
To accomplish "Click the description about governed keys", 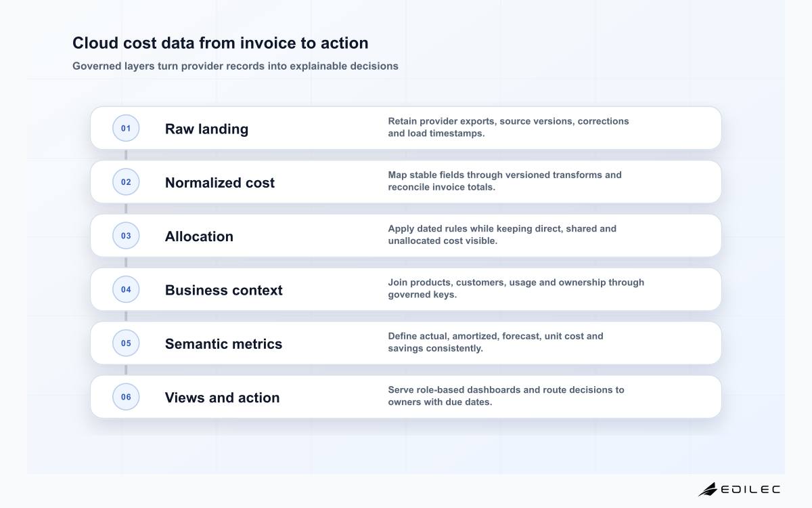I will (516, 289).
